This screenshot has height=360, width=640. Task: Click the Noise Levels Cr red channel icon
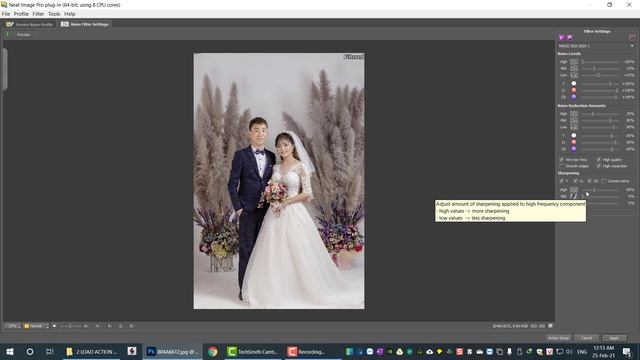click(573, 90)
